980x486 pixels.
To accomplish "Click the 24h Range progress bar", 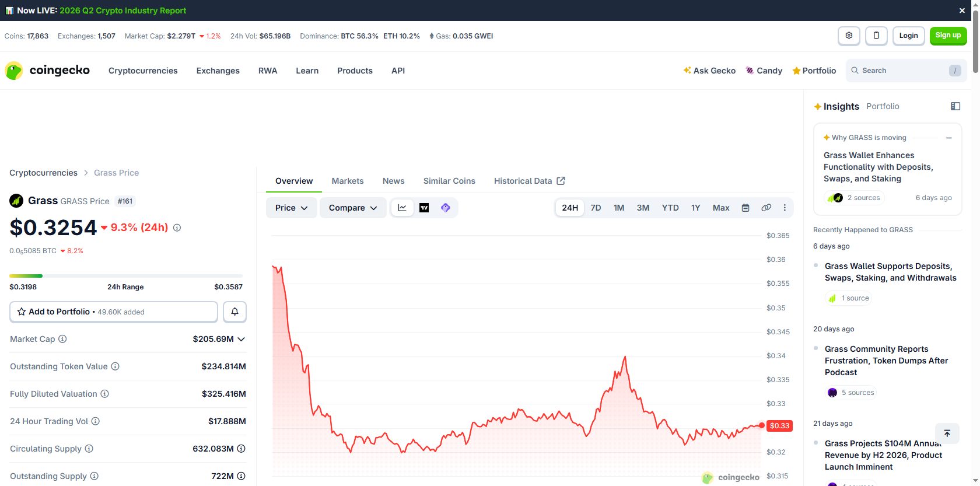I will tap(126, 275).
